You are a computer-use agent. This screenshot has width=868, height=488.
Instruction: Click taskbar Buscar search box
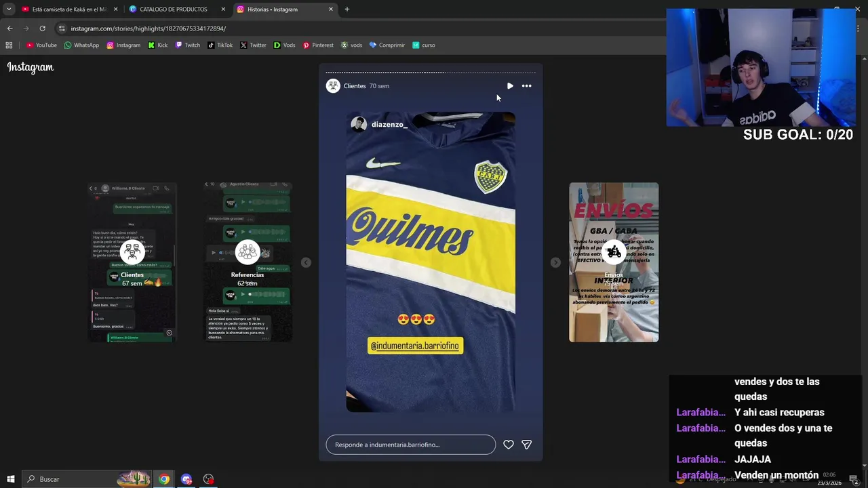87,479
